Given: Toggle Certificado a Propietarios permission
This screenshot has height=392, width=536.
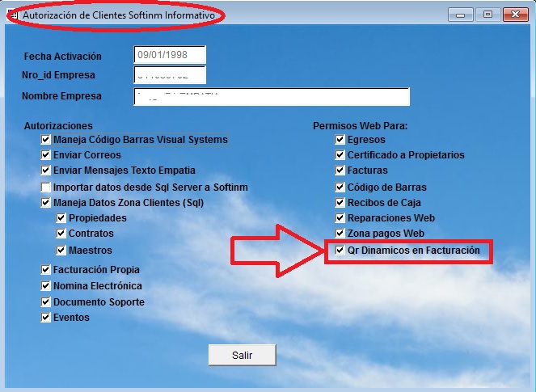Looking at the screenshot, I should pos(340,155).
